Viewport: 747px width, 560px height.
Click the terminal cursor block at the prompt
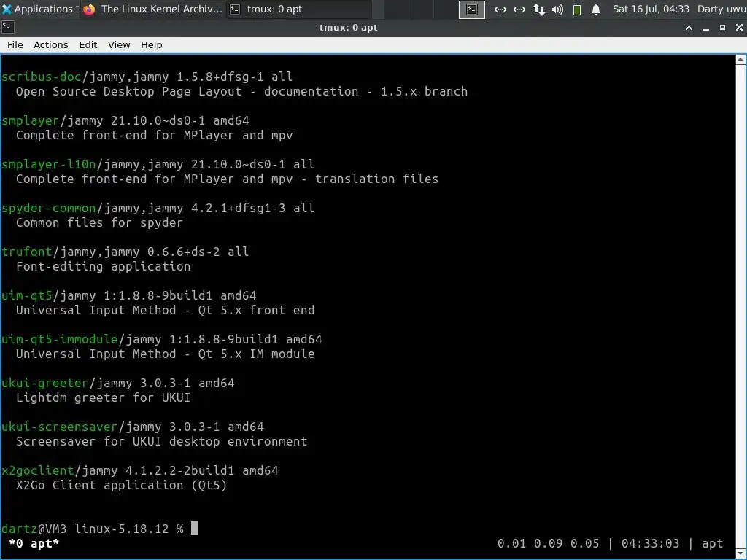195,529
